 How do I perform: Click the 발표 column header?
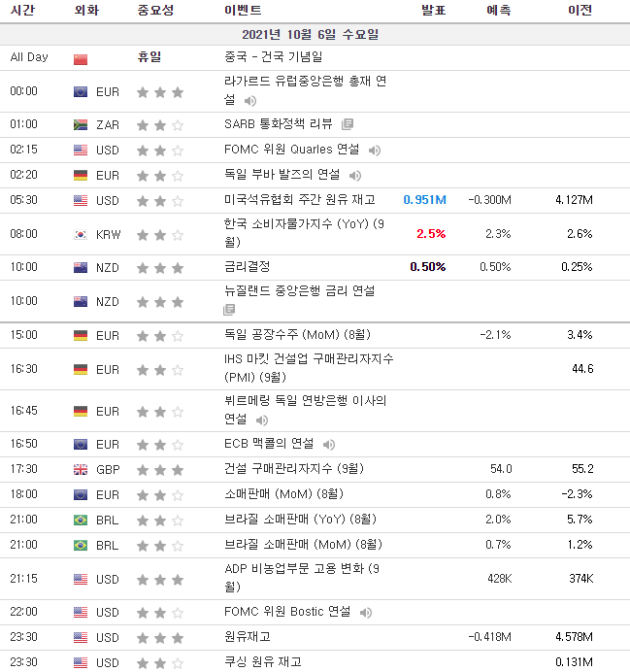433,10
